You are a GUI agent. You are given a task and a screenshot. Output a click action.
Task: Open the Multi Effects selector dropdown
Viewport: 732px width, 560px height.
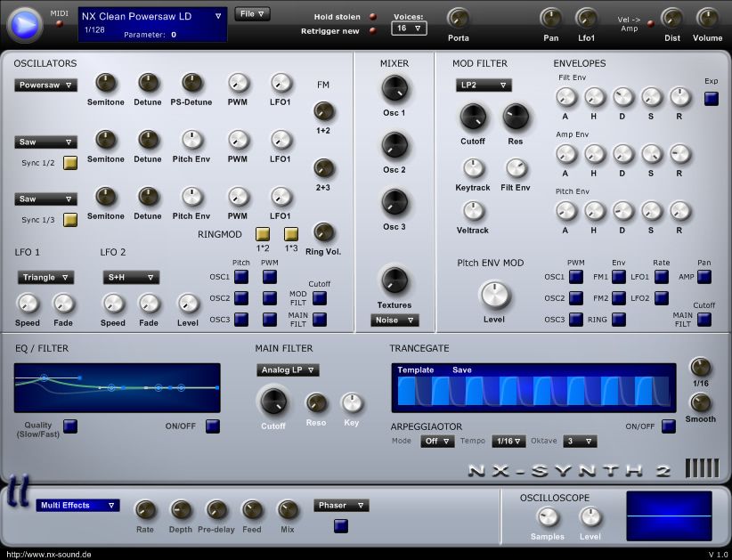pos(78,506)
